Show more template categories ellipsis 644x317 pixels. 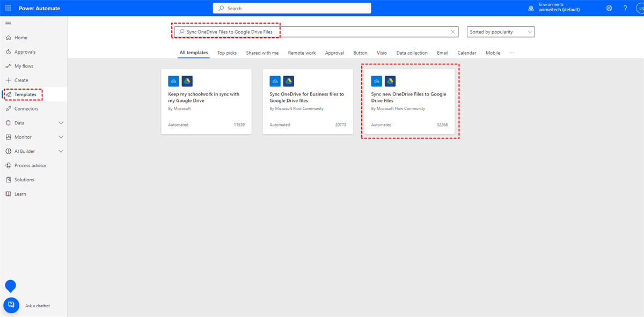tap(512, 53)
